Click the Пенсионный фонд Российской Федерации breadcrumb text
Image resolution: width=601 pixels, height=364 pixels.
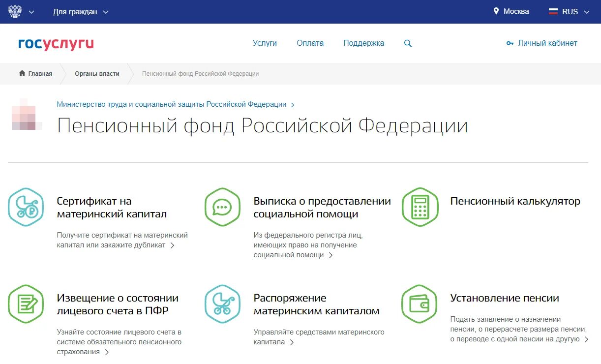coord(200,74)
